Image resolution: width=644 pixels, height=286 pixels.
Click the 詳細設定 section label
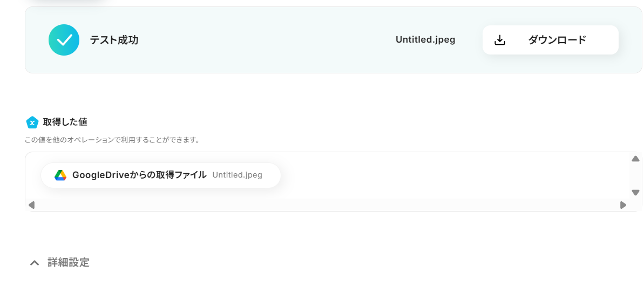(69, 263)
